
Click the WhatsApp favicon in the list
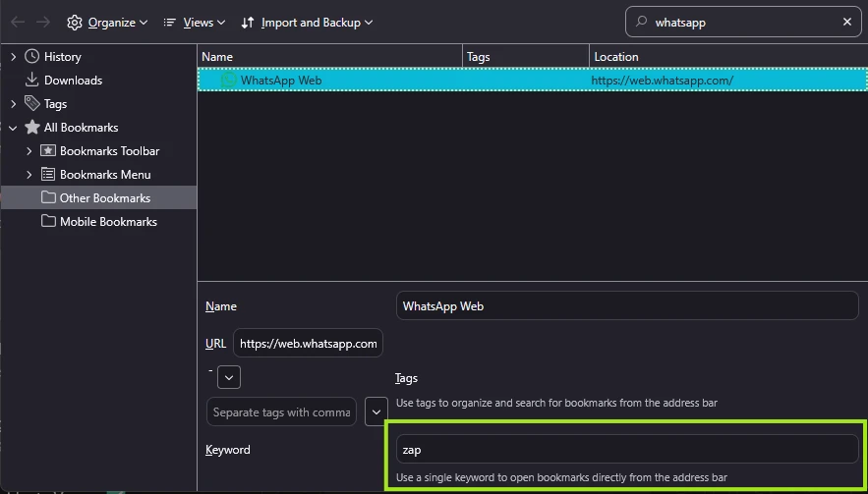point(228,81)
